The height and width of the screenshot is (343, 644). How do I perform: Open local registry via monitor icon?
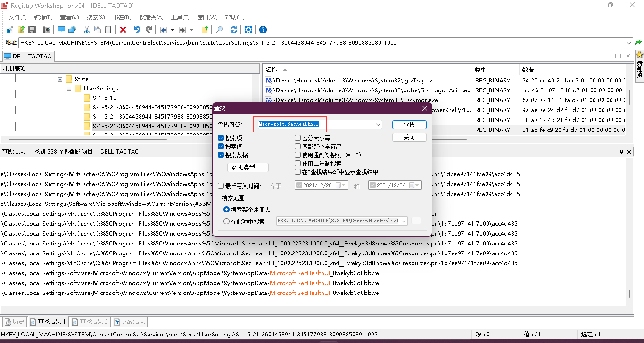[x=61, y=30]
